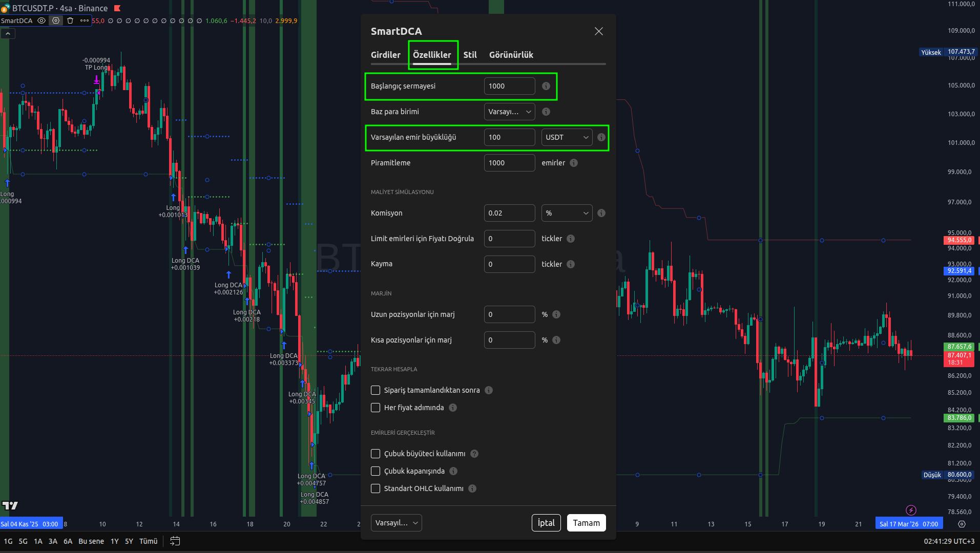The width and height of the screenshot is (980, 553).
Task: Enable Sipariş tamamlandıktan sonra checkbox
Action: click(376, 390)
